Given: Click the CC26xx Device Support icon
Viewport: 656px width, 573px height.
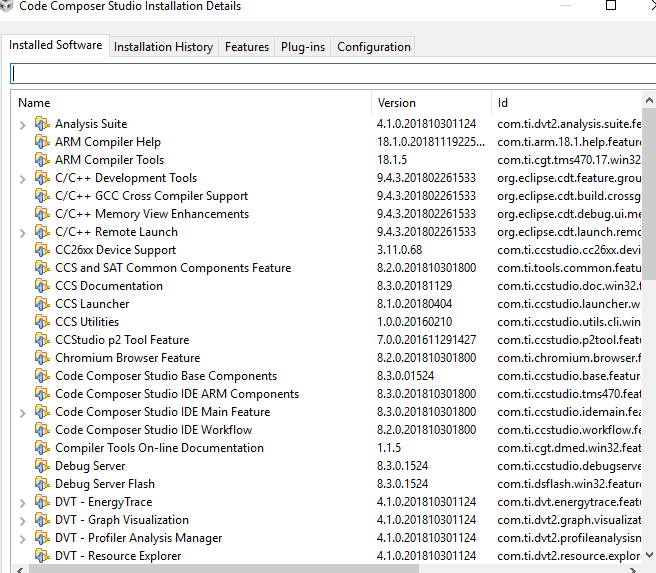Looking at the screenshot, I should (42, 250).
